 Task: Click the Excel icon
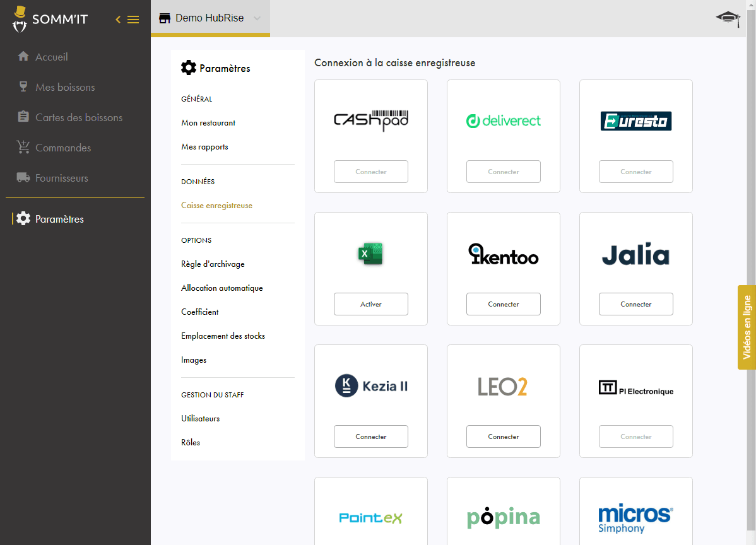point(371,254)
